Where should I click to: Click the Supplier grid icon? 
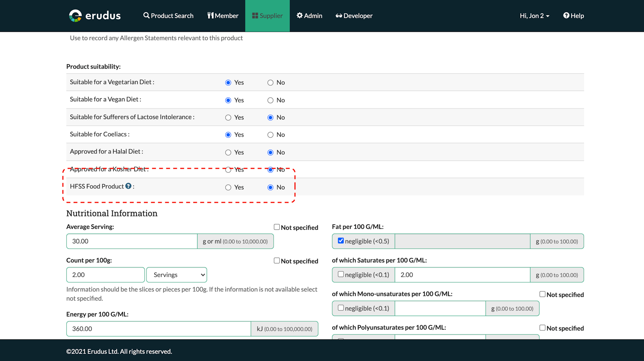pos(255,15)
